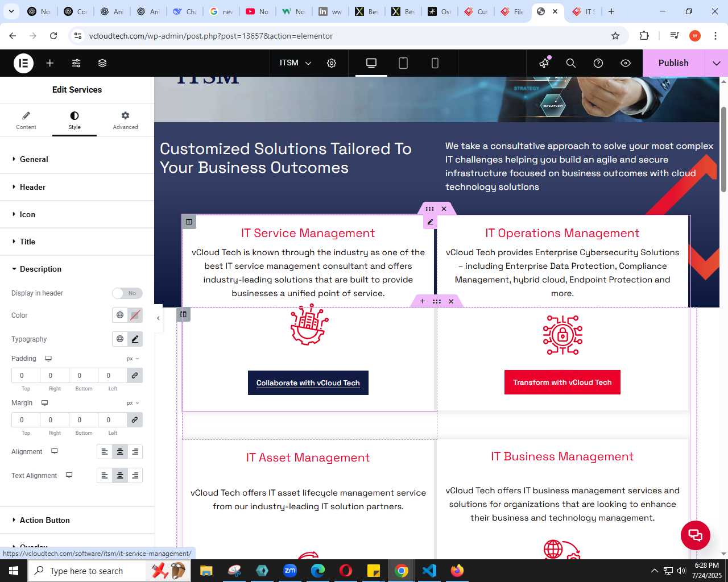
Task: Open the IT Operations Management heading link
Action: pos(562,233)
